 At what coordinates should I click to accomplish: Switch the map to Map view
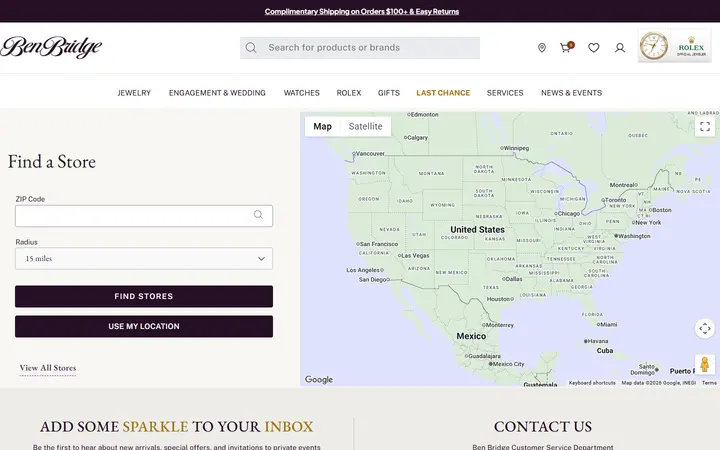tap(322, 126)
